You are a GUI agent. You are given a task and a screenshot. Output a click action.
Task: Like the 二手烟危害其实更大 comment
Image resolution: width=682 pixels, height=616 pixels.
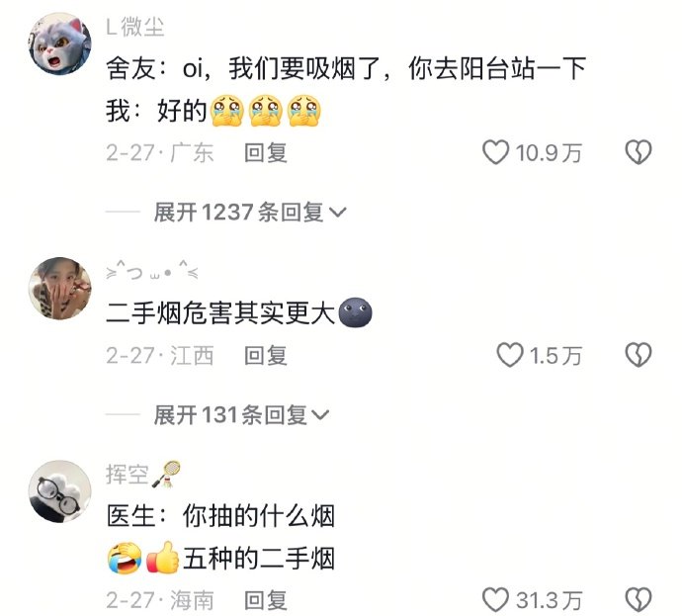[x=510, y=355]
